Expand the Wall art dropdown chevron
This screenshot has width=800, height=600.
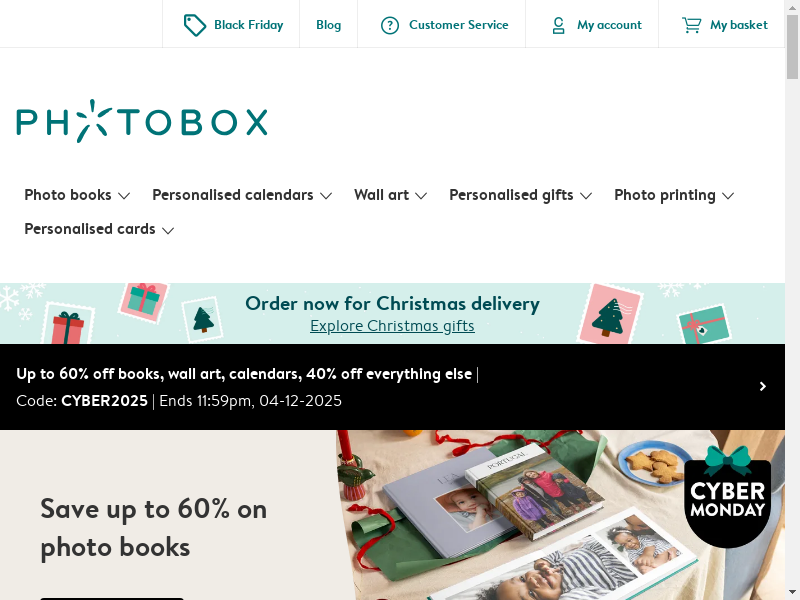(x=421, y=196)
